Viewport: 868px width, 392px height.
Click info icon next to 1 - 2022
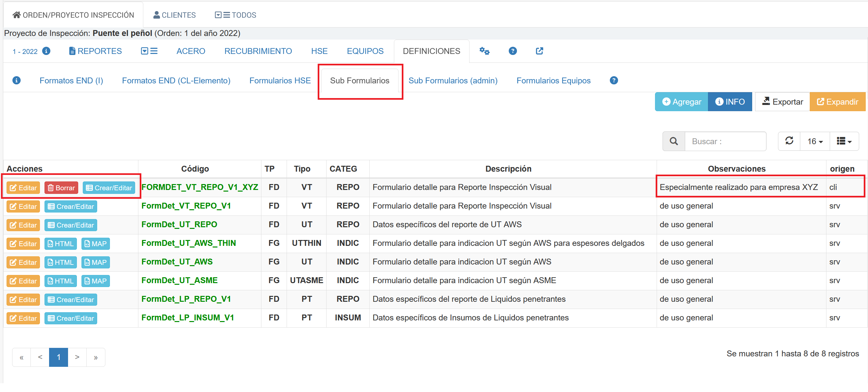(46, 51)
